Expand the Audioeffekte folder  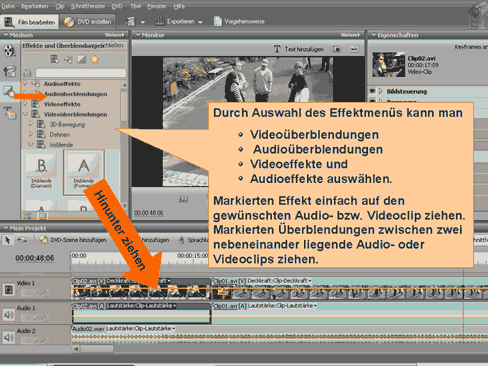[26, 83]
